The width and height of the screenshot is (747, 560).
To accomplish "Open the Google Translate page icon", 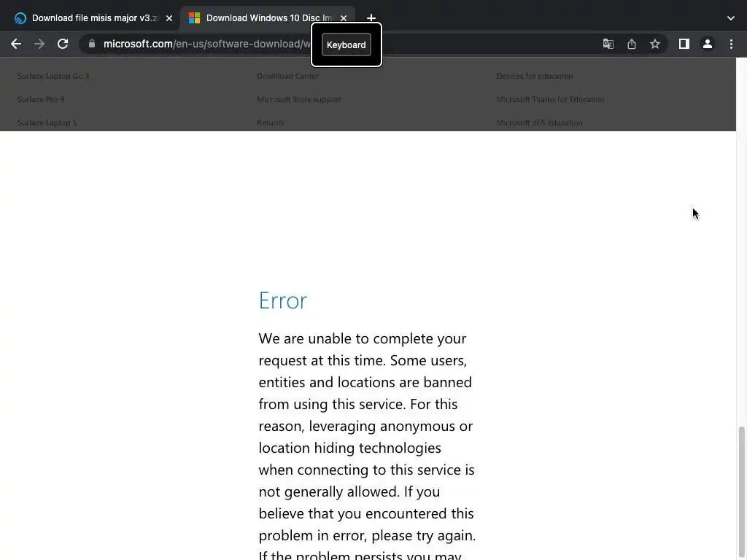I will click(608, 44).
